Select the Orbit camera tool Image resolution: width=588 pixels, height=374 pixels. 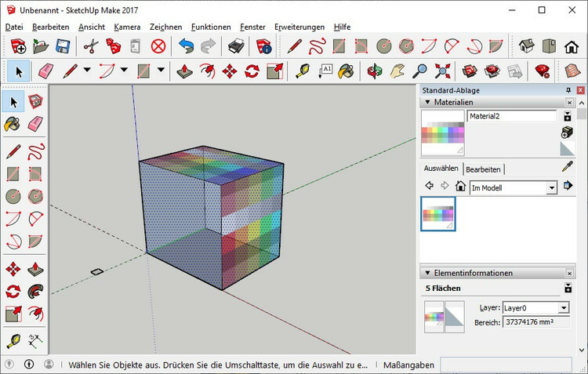pyautogui.click(x=376, y=71)
